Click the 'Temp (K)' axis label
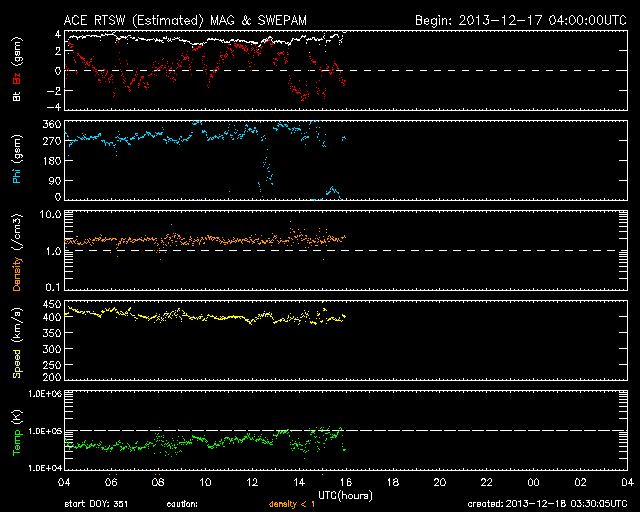 pos(17,433)
